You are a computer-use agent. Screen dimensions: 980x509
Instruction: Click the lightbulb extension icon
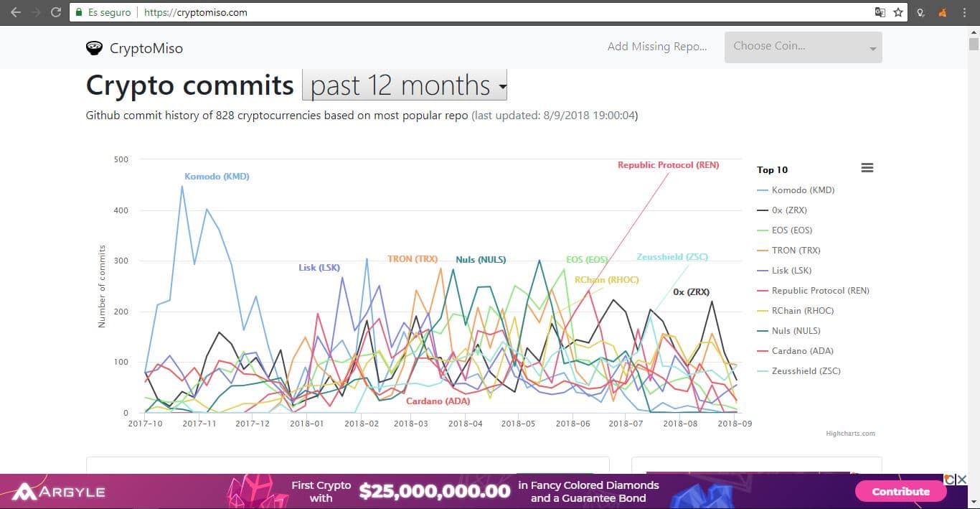point(921,12)
